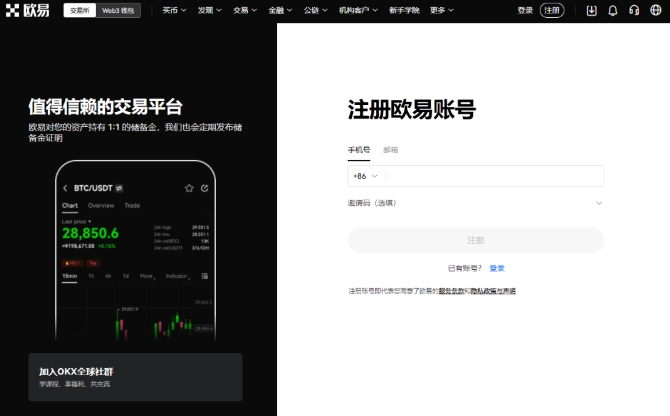Click the large 注册 submit button
The image size is (670, 416).
point(476,240)
